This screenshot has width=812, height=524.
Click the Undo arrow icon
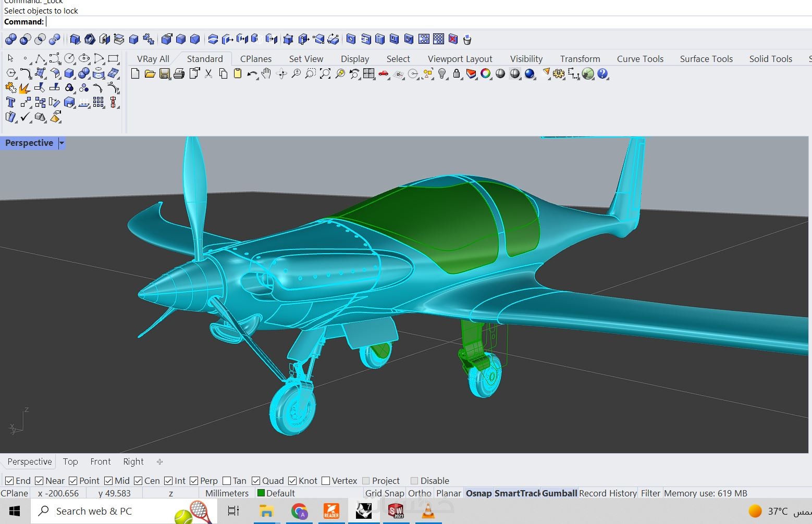(x=252, y=74)
